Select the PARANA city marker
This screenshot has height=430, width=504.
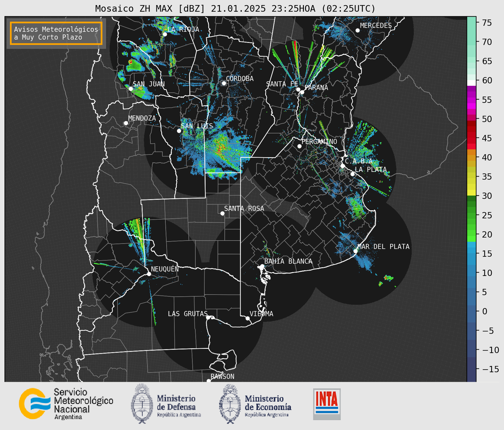click(x=302, y=92)
